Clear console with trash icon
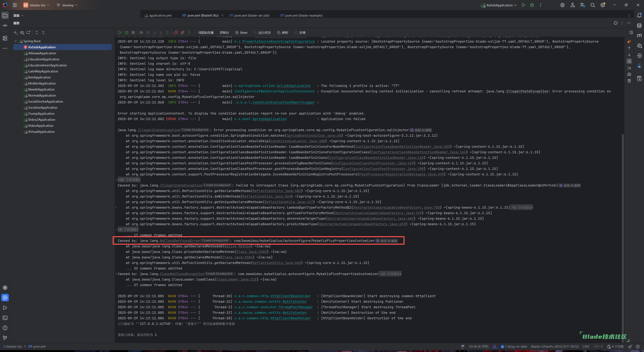The height and width of the screenshot is (352, 644). pos(629,81)
